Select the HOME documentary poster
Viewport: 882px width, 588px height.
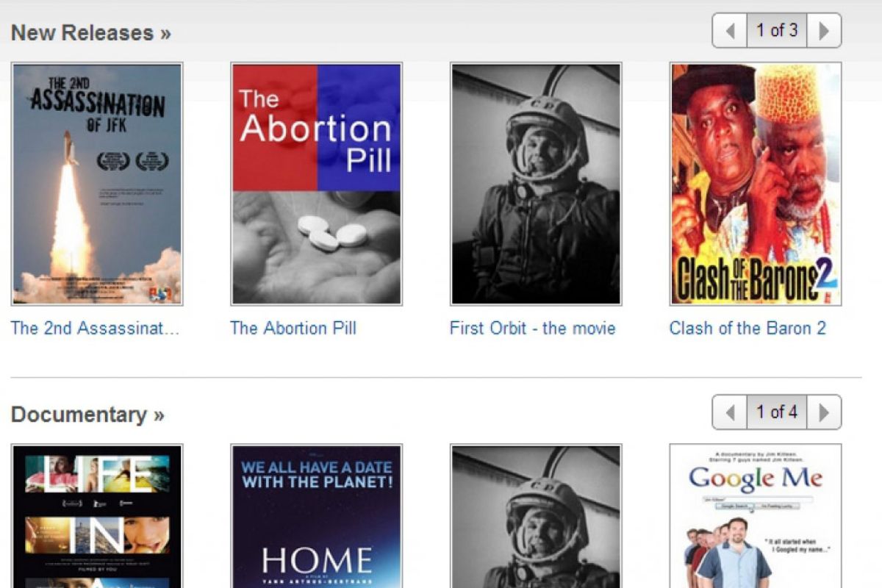(x=316, y=516)
